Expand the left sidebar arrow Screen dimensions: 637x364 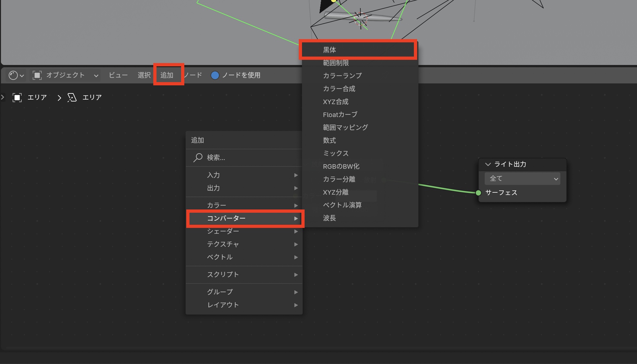3,97
